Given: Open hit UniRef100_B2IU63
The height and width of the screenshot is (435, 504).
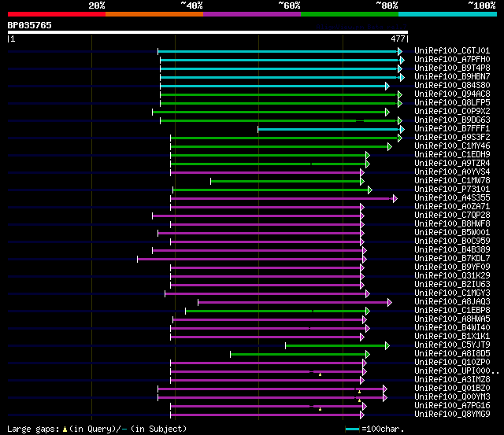Looking at the screenshot, I should tap(452, 285).
